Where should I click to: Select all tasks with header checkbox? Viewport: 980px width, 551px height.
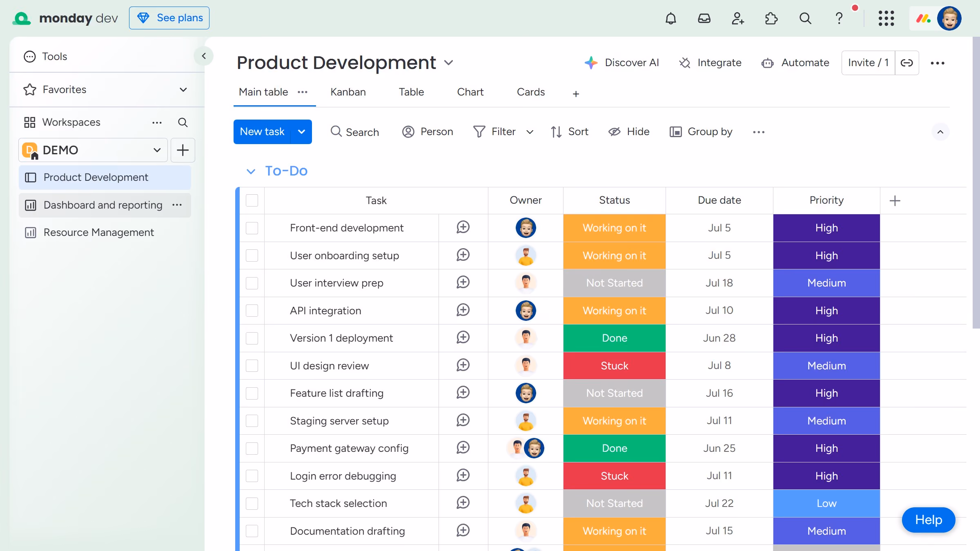click(x=252, y=200)
